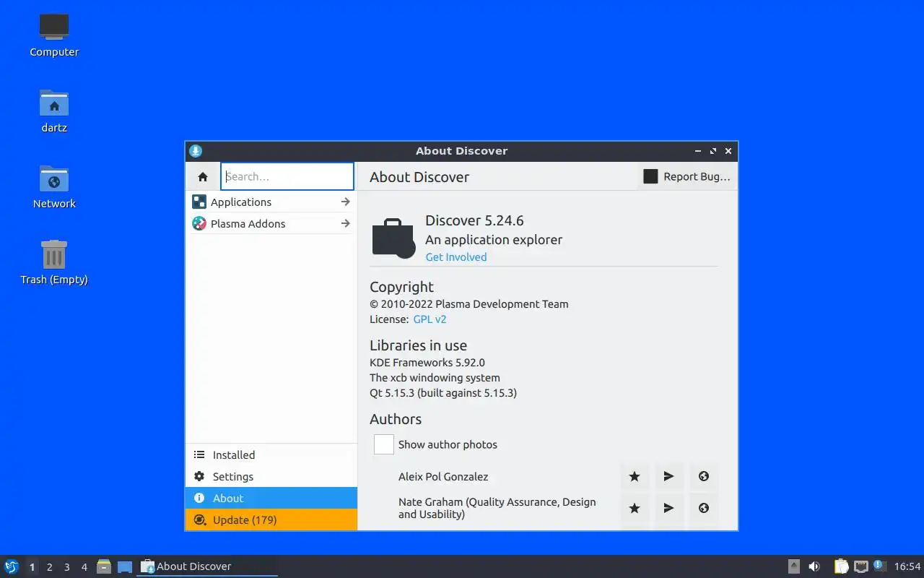The height and width of the screenshot is (578, 924).
Task: Click the volume speaker icon in the tray
Action: (814, 566)
